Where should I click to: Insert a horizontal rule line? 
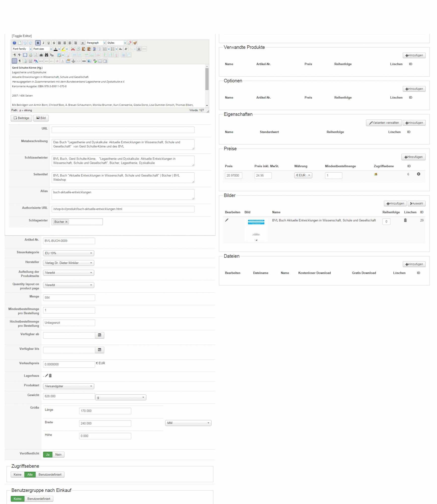[x=144, y=49]
